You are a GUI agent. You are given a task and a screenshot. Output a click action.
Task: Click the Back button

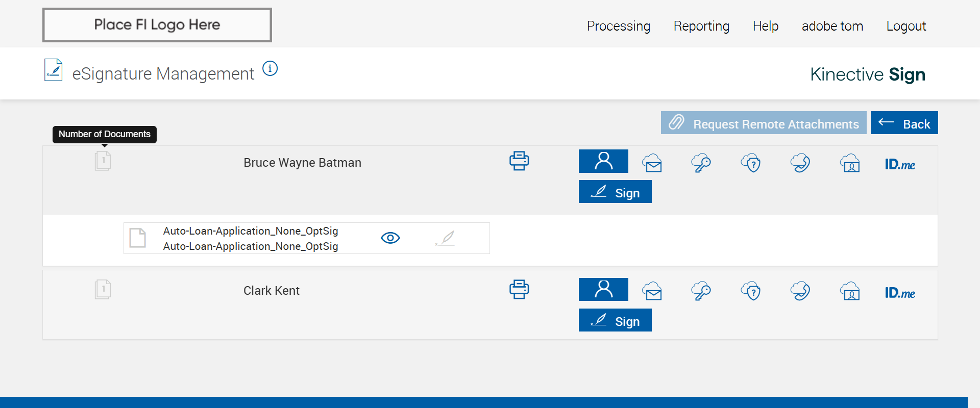(x=904, y=123)
